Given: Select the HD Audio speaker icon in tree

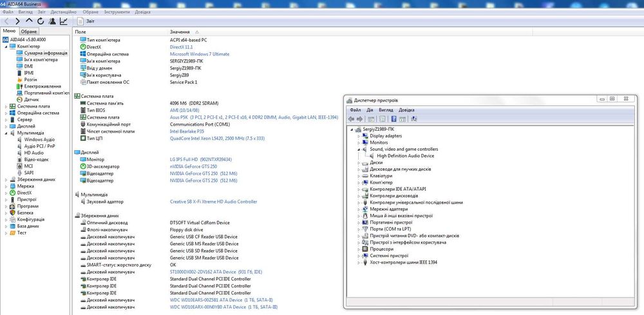Looking at the screenshot, I should [20, 153].
